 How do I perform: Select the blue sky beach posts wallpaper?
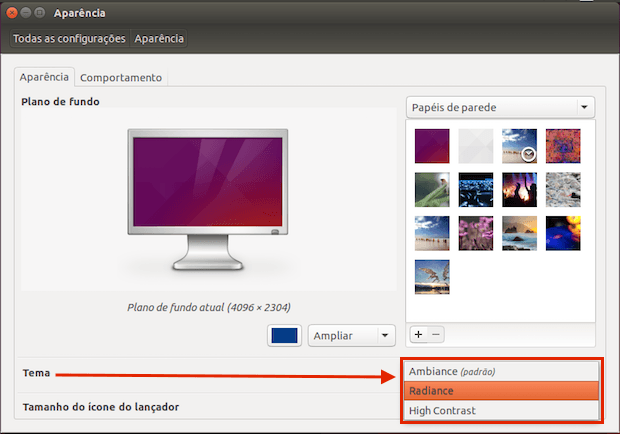(432, 233)
